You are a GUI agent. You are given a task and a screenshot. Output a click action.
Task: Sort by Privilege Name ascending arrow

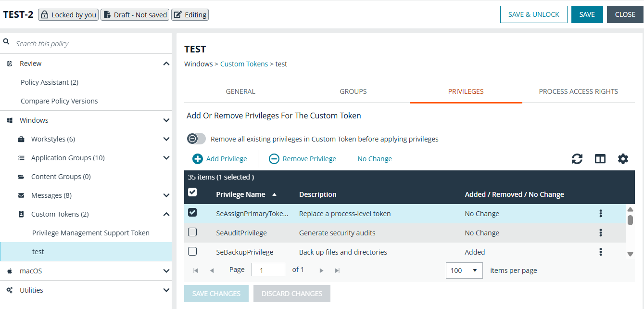tap(274, 194)
